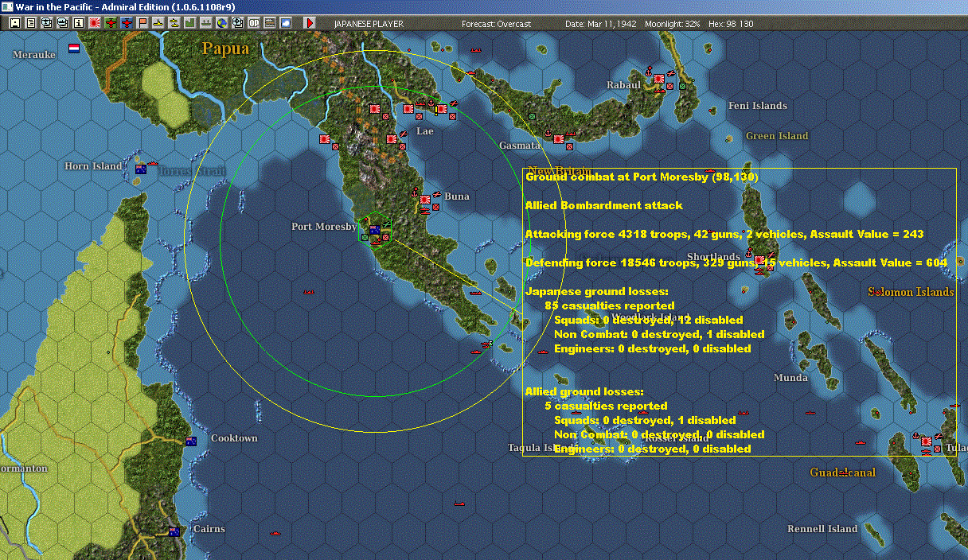Select the Australian flag base at Port Moresby

pos(375,230)
